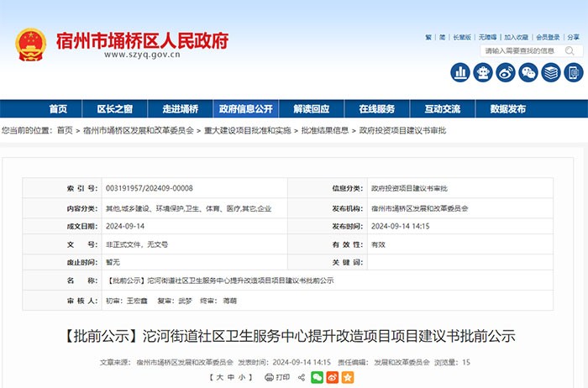This screenshot has width=588, height=388.
Task: Open the 长辈版 elder mode link
Action: [462, 37]
